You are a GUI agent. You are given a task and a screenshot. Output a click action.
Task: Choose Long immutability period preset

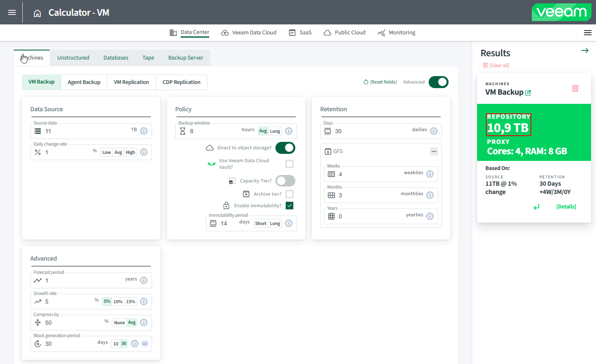(275, 223)
